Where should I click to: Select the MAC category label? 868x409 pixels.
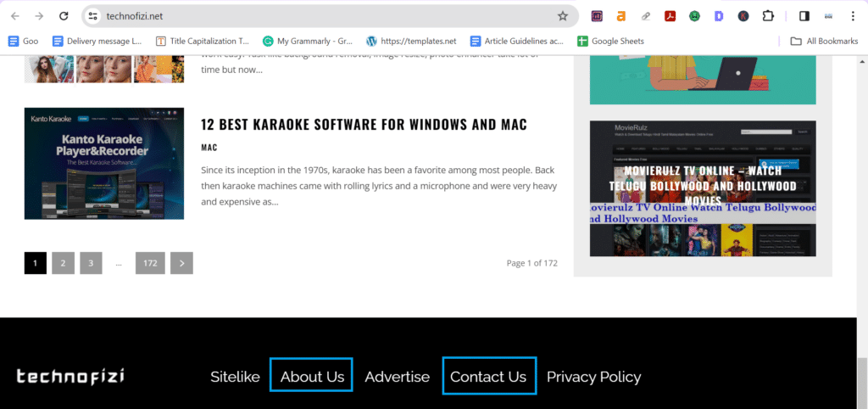pos(209,148)
